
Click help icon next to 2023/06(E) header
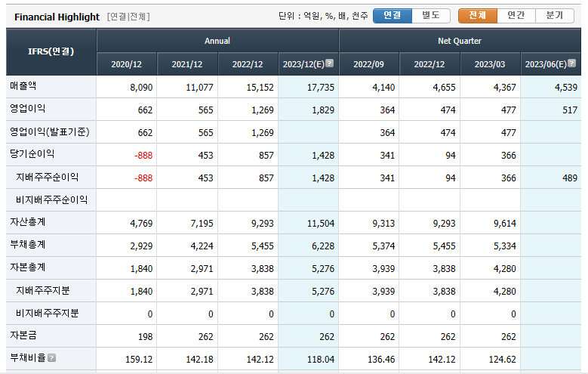(571, 63)
